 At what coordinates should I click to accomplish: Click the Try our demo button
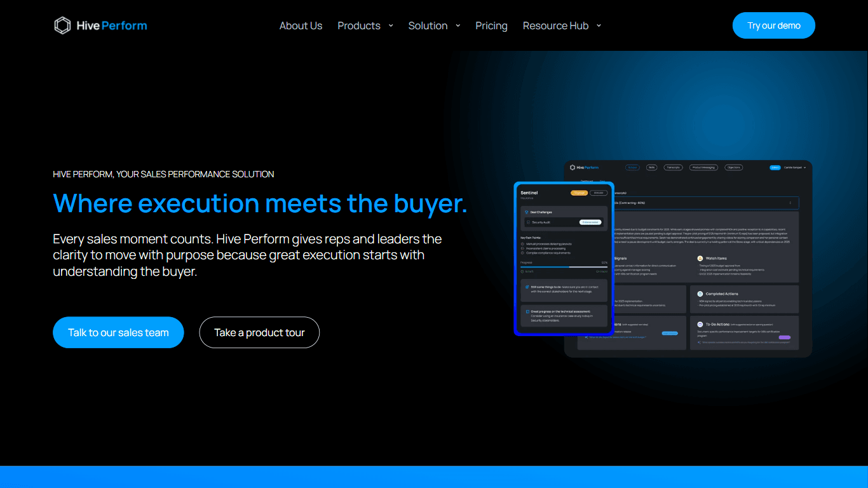click(773, 25)
